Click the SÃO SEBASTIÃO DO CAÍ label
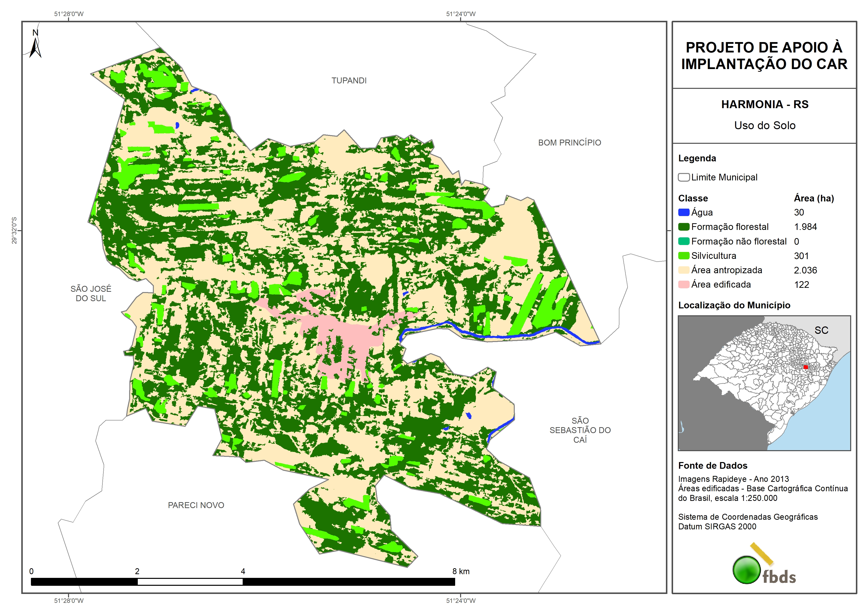The height and width of the screenshot is (614, 868). [x=580, y=430]
